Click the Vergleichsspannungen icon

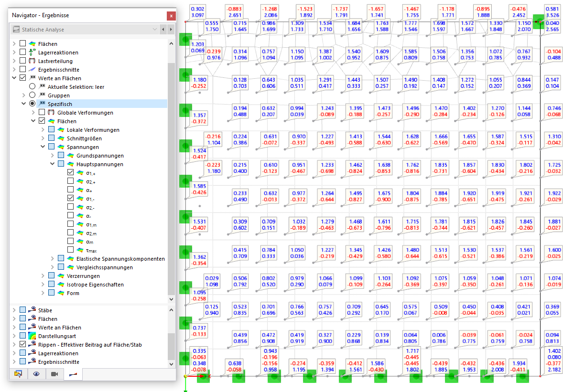click(x=70, y=267)
